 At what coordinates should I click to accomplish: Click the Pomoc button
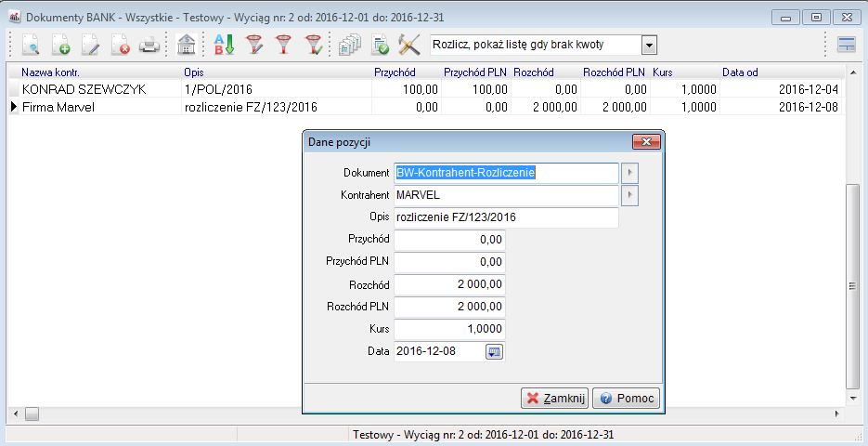[626, 398]
